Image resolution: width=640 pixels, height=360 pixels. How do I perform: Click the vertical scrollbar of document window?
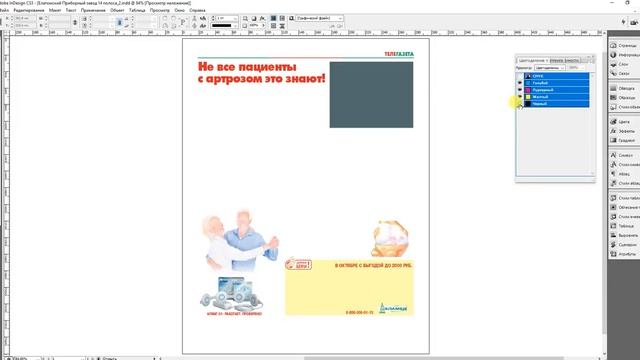click(605, 194)
